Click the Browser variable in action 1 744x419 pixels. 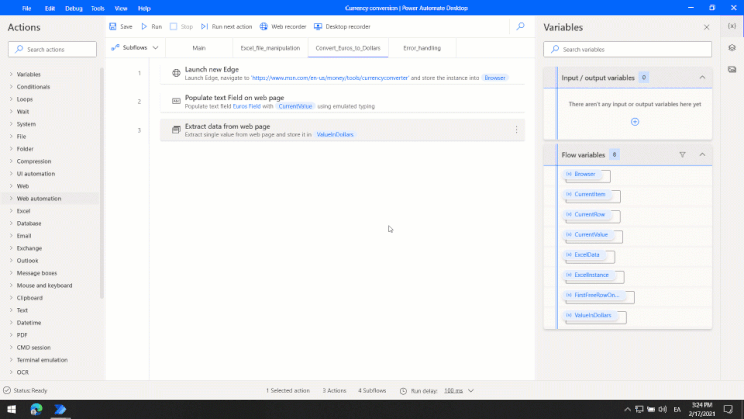click(495, 78)
